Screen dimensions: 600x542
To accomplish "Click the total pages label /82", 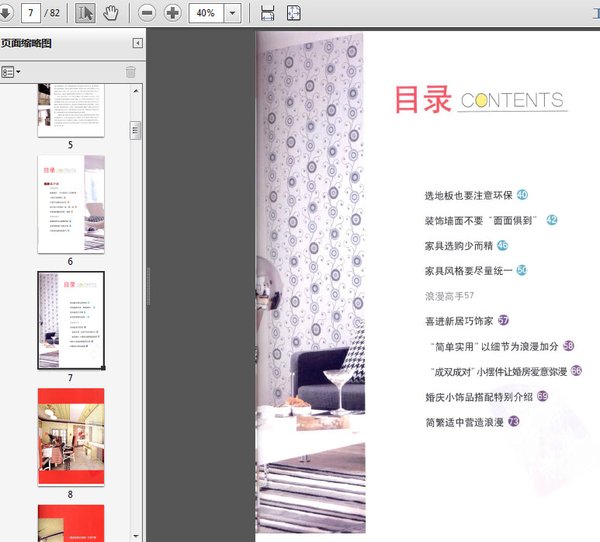I will tap(52, 13).
